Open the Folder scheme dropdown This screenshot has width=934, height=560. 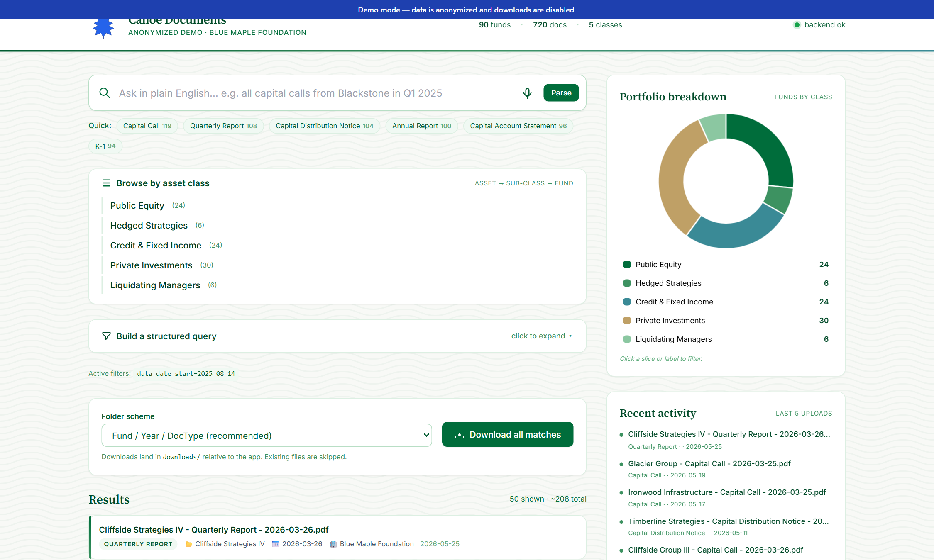pyautogui.click(x=267, y=436)
